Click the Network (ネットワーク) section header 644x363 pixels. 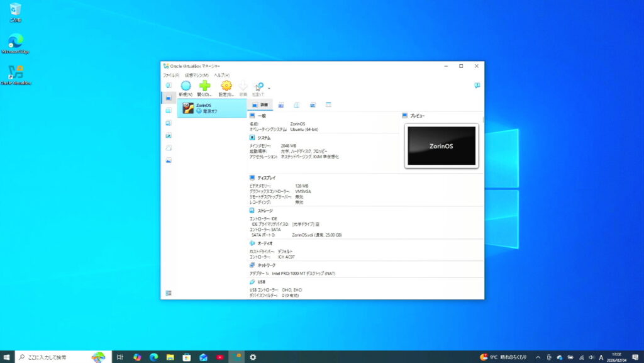point(266,265)
